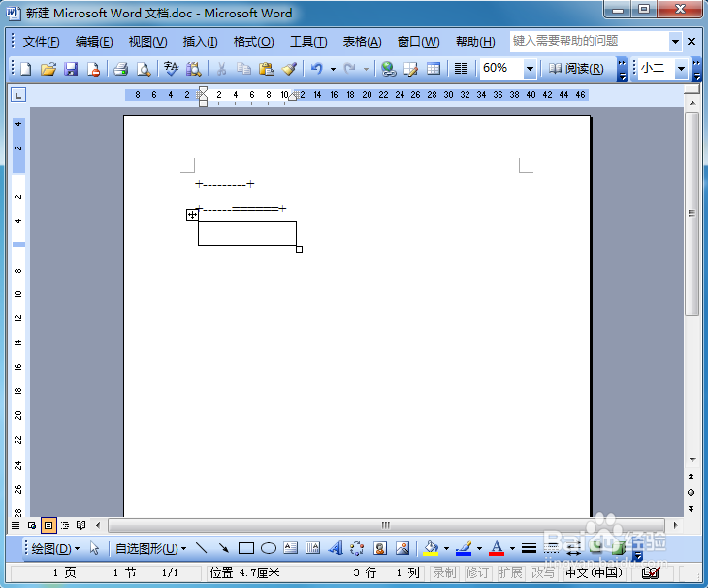Switch to Print Layout view
The width and height of the screenshot is (708, 588).
pyautogui.click(x=48, y=525)
